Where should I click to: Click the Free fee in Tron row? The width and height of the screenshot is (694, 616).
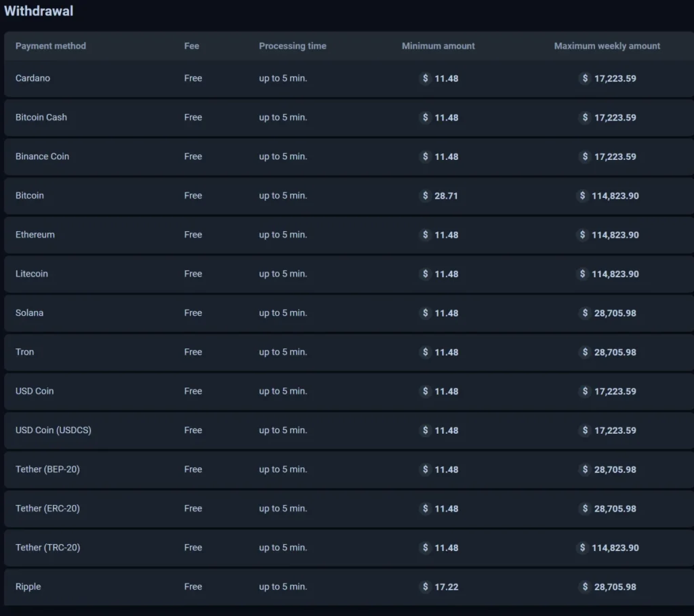click(x=193, y=352)
